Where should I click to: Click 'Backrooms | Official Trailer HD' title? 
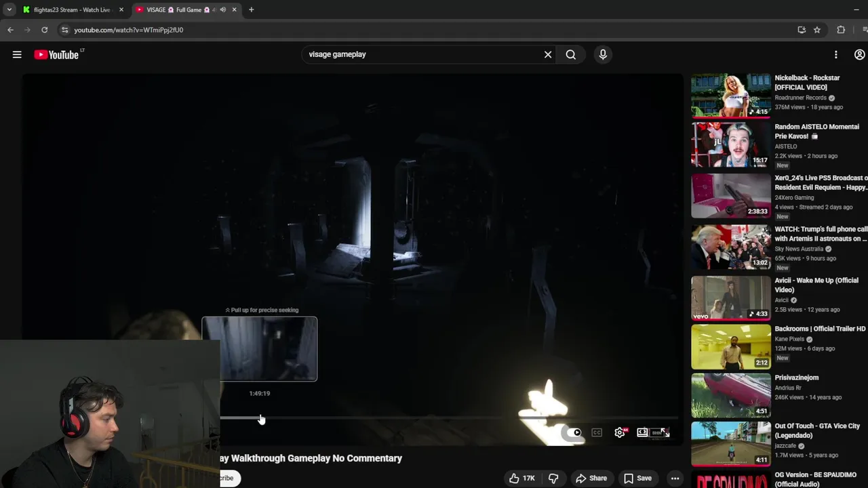(x=820, y=329)
